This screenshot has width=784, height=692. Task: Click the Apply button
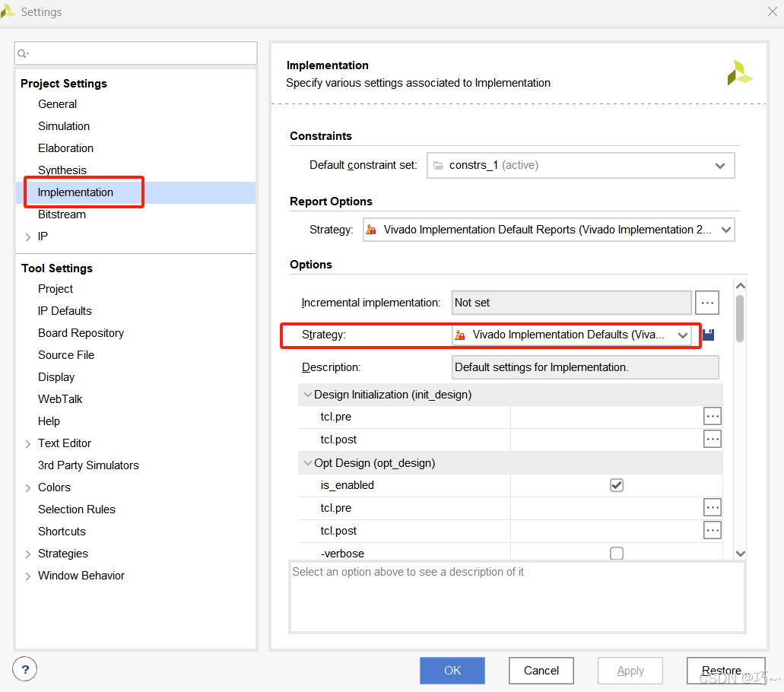(630, 671)
